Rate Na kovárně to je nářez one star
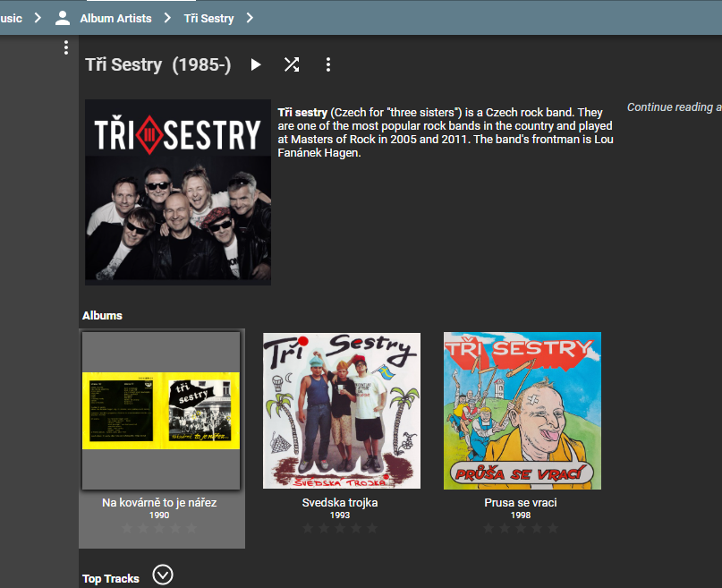The height and width of the screenshot is (588, 722). (x=127, y=529)
